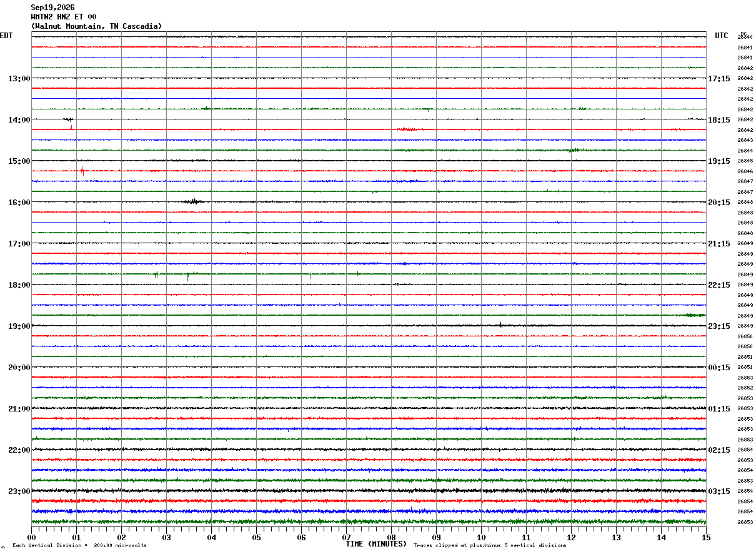Click the 16:00 EDT row label

pyautogui.click(x=19, y=203)
